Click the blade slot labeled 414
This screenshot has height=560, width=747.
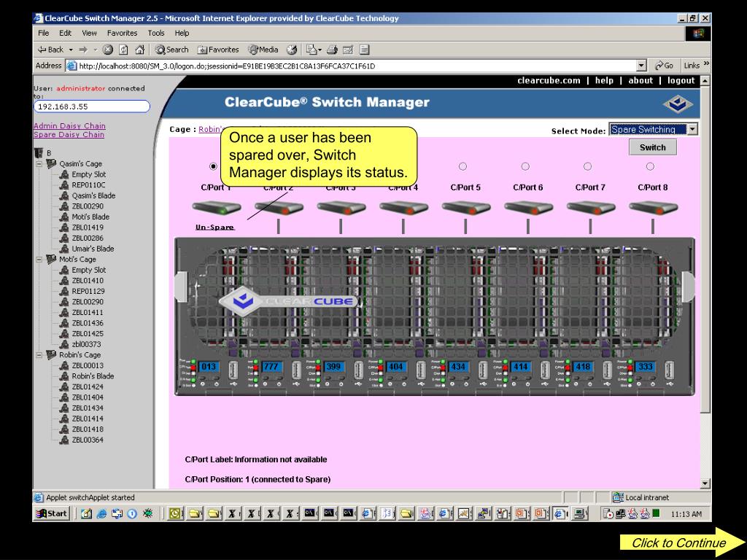tap(520, 367)
